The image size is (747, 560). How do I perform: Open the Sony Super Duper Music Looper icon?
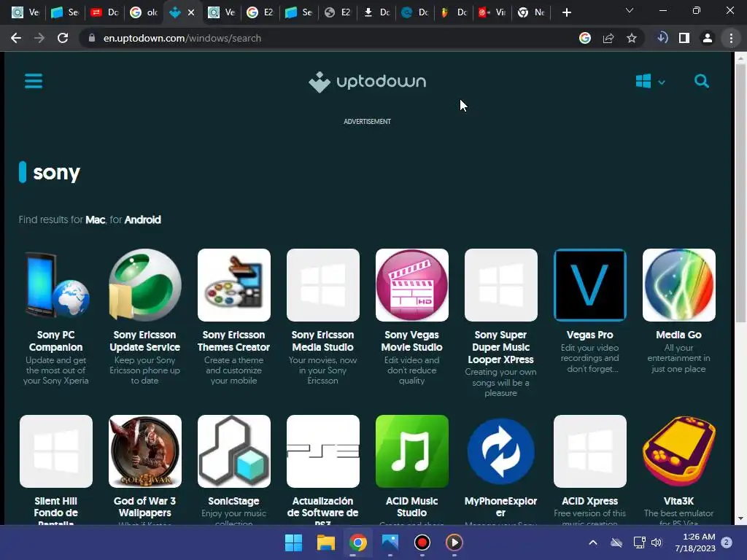tap(501, 285)
